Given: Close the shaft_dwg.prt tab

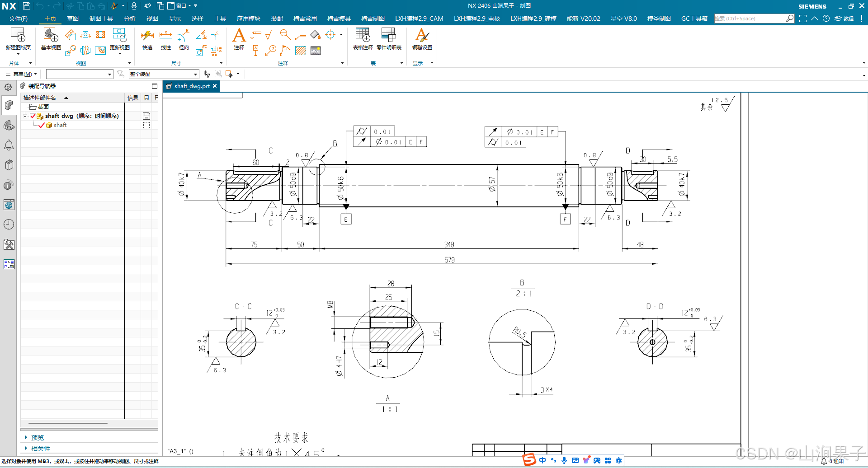Looking at the screenshot, I should pos(215,86).
